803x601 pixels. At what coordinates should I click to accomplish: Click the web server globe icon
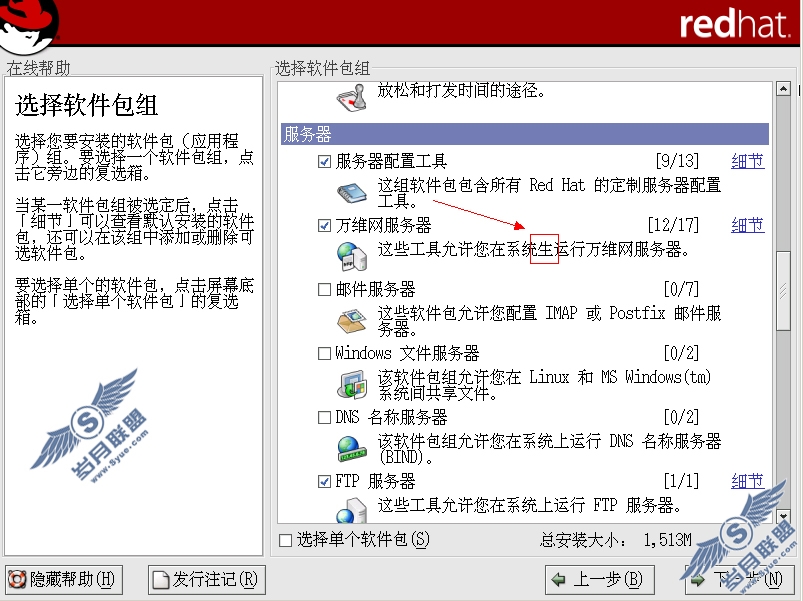[352, 256]
